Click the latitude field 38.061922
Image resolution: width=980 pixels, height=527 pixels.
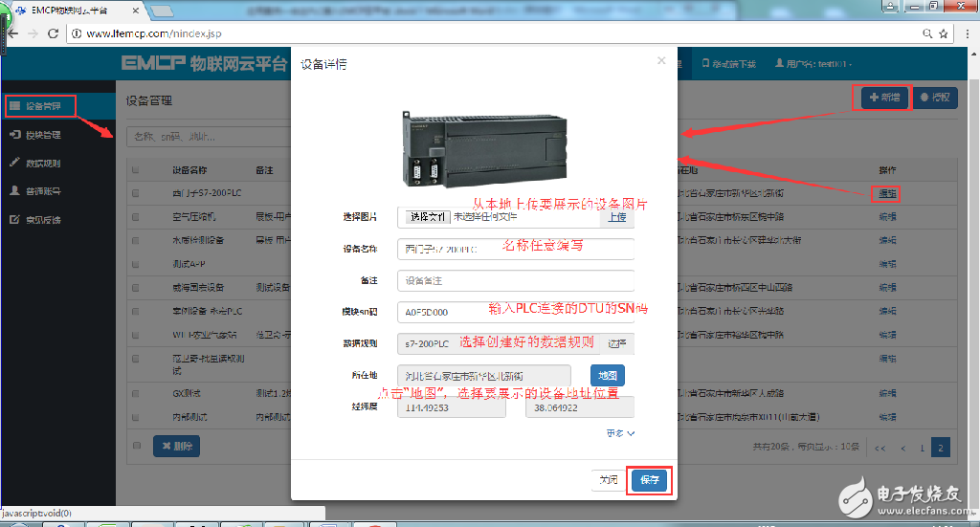click(x=579, y=407)
